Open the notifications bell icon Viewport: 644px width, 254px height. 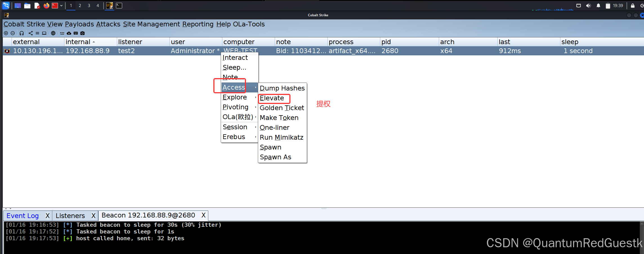tap(598, 6)
